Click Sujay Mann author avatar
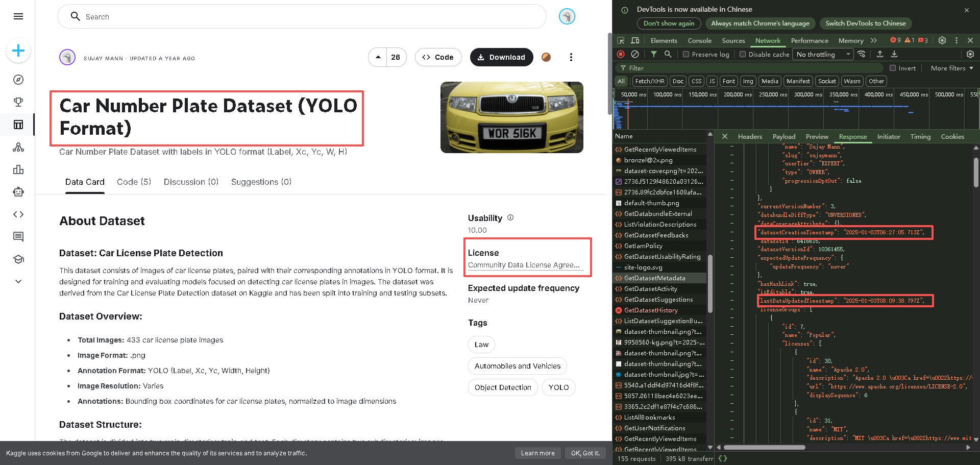This screenshot has width=980, height=465. point(67,57)
